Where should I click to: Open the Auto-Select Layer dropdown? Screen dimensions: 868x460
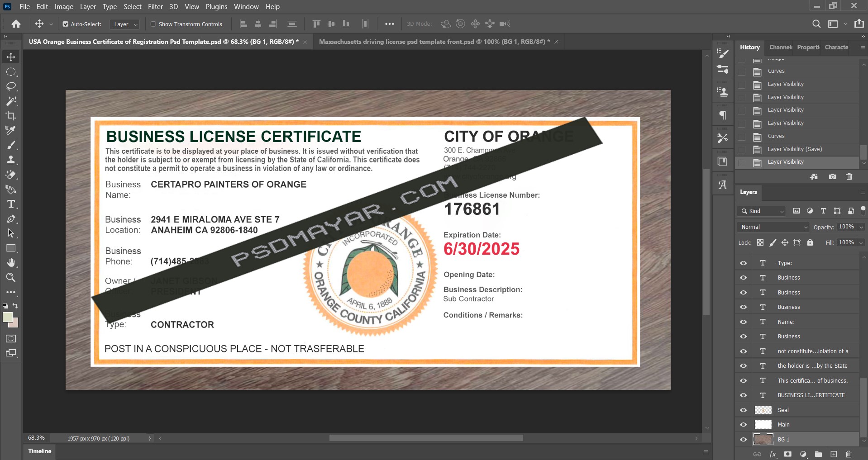(124, 24)
